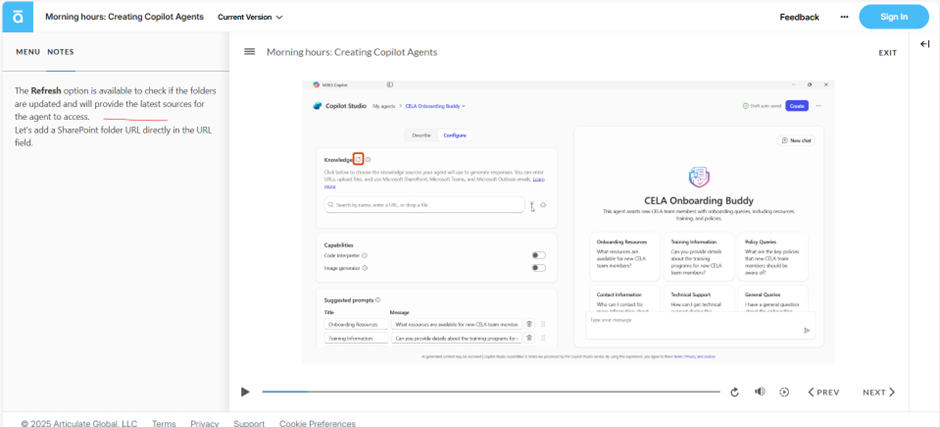The width and height of the screenshot is (940, 427).
Task: Click the Draft auto saved status
Action: (x=762, y=106)
